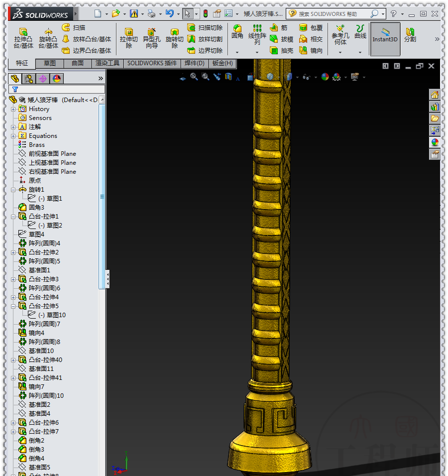This screenshot has height=476, width=448.
Task: Open the Hole Wizard (异型孔向导)
Action: 151,38
